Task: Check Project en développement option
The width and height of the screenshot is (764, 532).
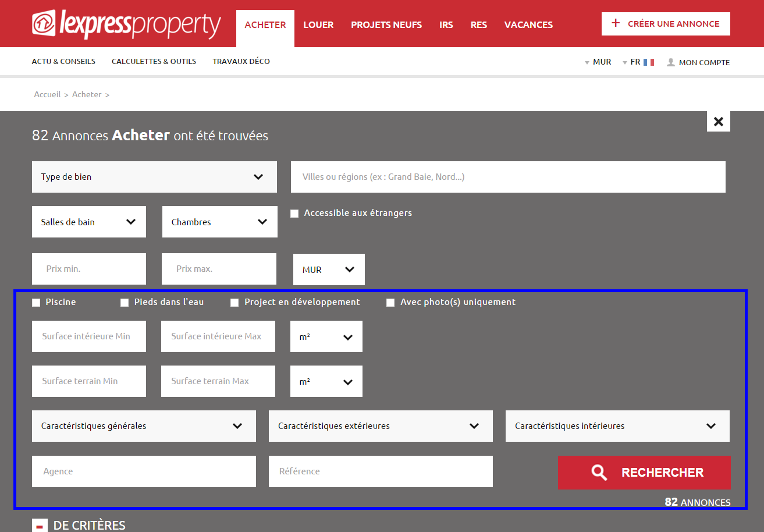Action: coord(234,303)
